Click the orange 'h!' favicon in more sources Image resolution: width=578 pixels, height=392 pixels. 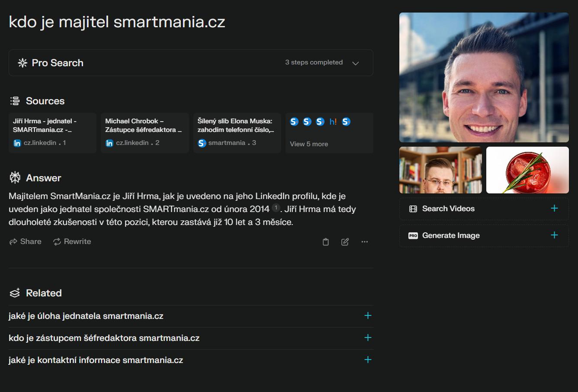pyautogui.click(x=333, y=122)
